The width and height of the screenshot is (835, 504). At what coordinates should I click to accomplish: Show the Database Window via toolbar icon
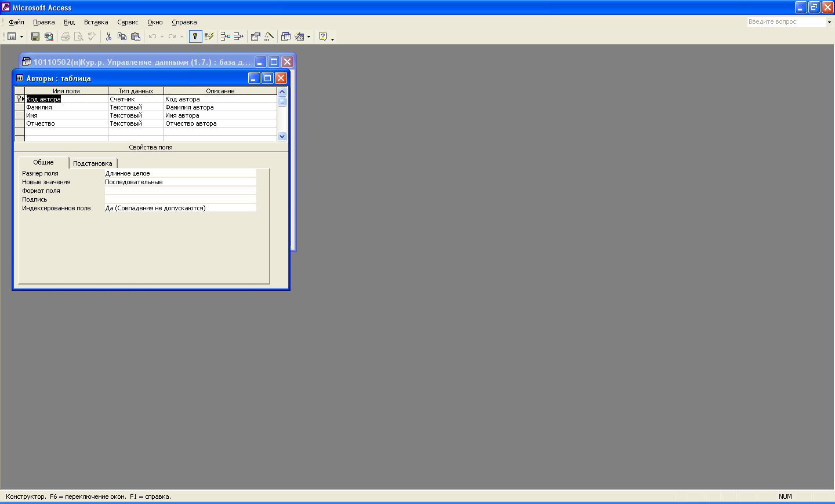(x=286, y=36)
